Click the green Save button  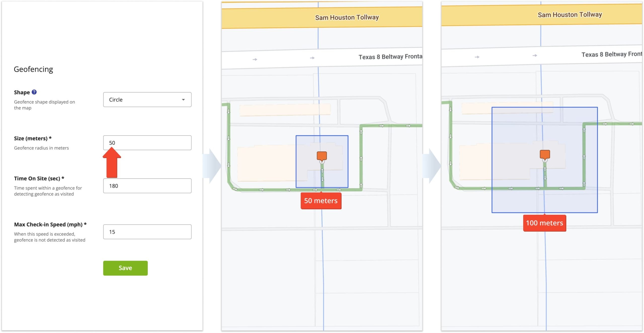click(125, 268)
